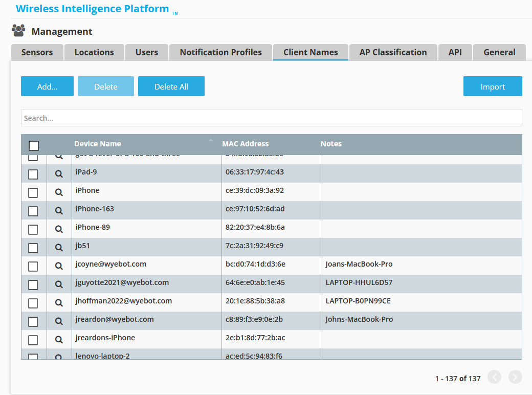This screenshot has height=395, width=532.
Task: Click the MAC address bc:d0:74:1d:d3:6e
Action: click(x=255, y=264)
